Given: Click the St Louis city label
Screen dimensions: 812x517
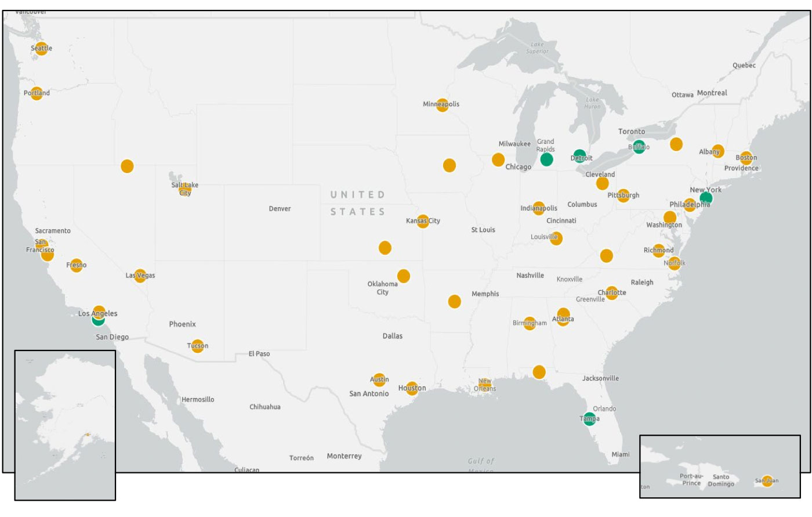Looking at the screenshot, I should (x=483, y=229).
